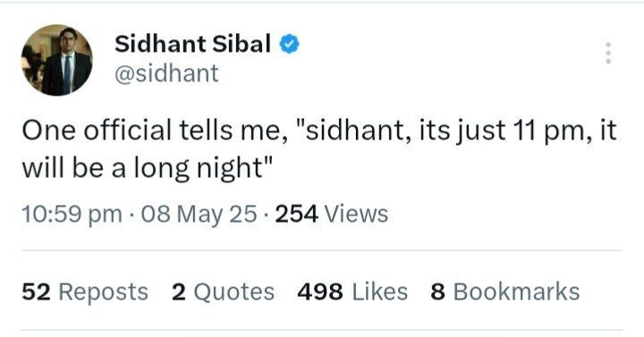
Task: Click the bold number 52
Action: pos(36,291)
